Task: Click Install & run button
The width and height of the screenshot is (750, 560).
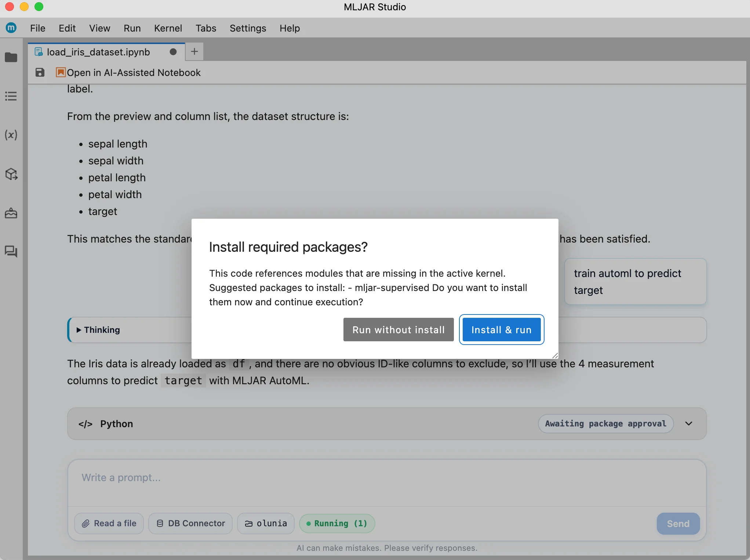Action: (502, 330)
